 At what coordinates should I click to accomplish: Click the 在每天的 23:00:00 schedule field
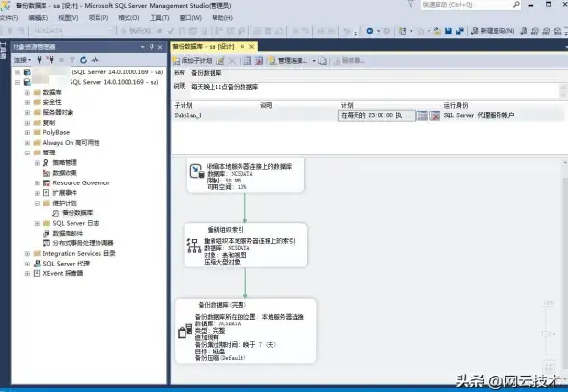click(x=377, y=116)
